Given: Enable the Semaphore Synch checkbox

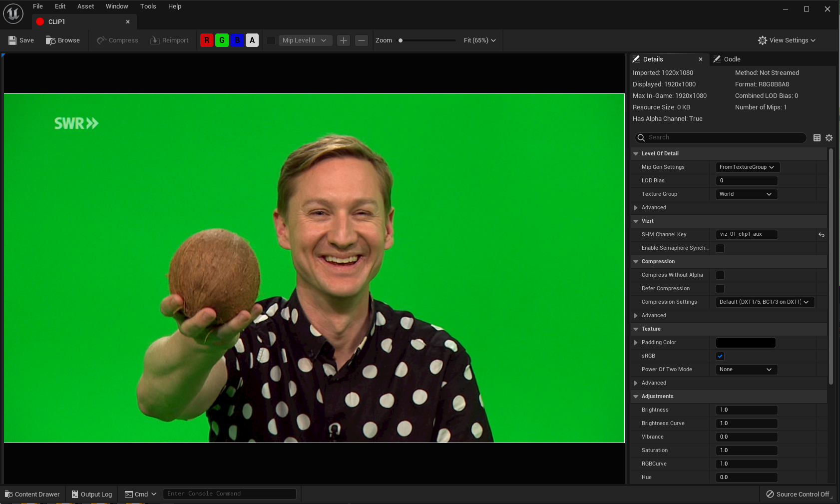Looking at the screenshot, I should (720, 248).
